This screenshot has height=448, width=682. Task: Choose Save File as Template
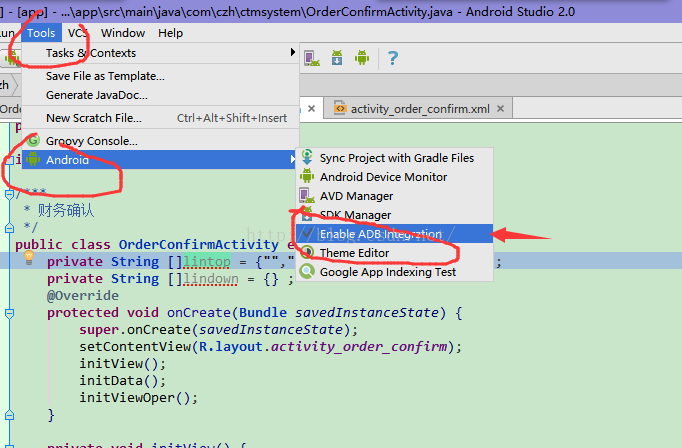(160, 76)
